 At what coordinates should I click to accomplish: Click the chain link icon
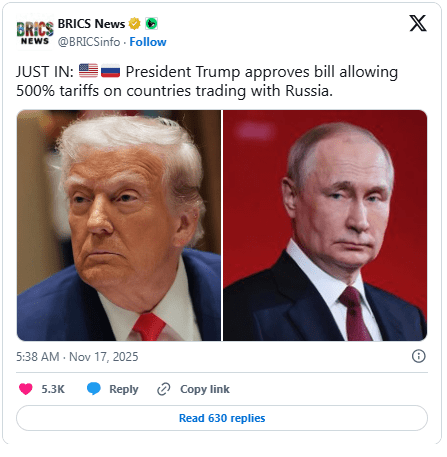click(164, 389)
